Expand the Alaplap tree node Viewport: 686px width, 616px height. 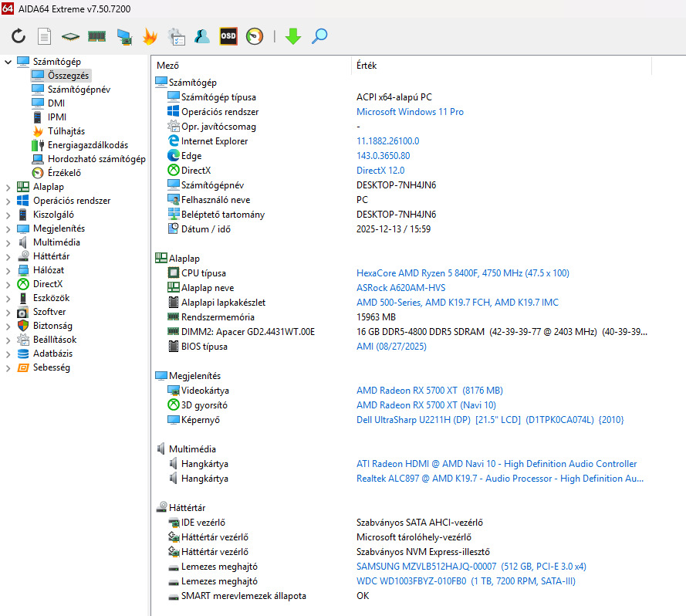tap(8, 188)
